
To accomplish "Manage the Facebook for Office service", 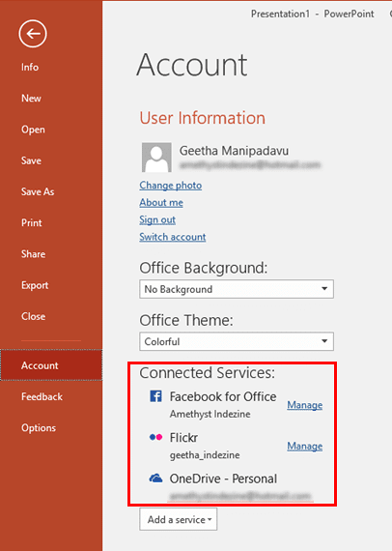I will click(x=304, y=405).
